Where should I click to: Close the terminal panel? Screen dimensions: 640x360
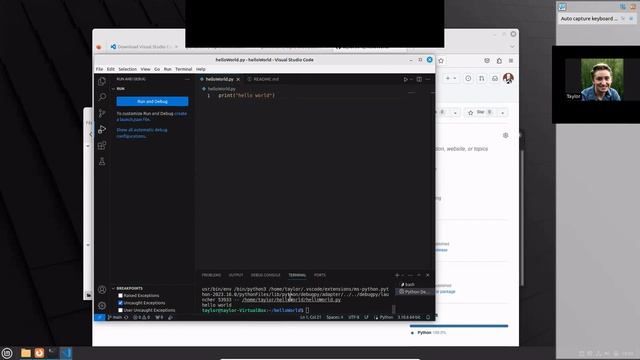[x=427, y=275]
